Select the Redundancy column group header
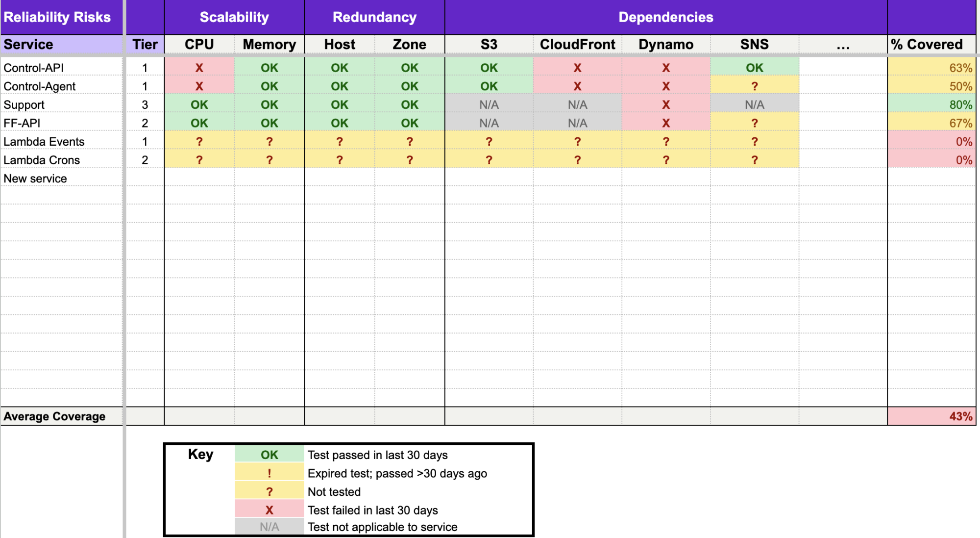The image size is (980, 538). (374, 17)
